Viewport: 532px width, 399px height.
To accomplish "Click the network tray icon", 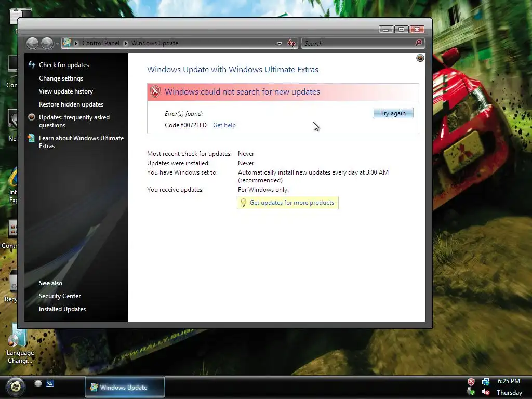I will coord(486,382).
